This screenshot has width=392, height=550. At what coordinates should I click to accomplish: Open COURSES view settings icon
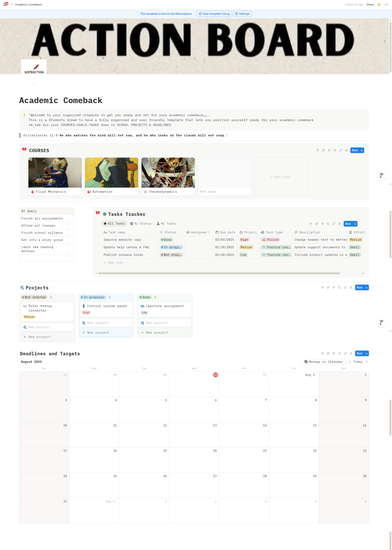click(346, 150)
